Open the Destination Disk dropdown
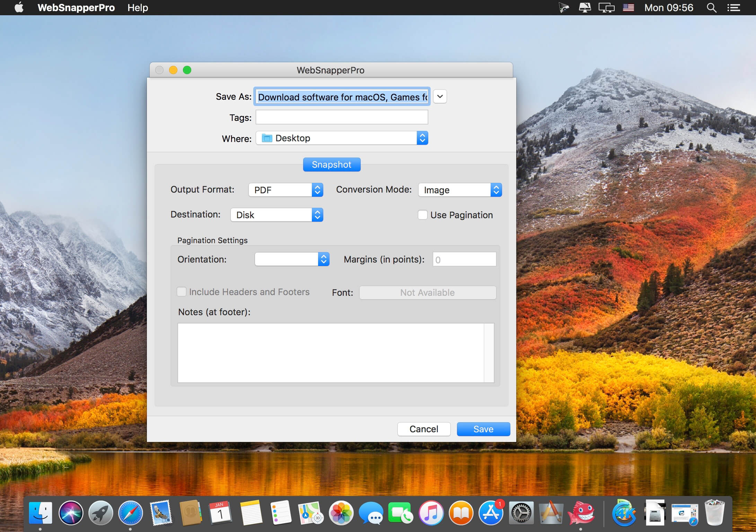 (277, 215)
